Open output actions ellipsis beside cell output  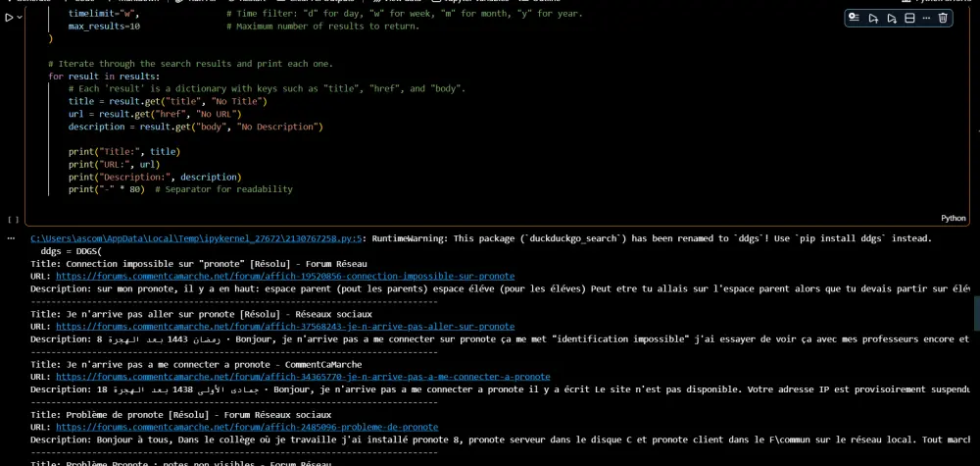12,239
